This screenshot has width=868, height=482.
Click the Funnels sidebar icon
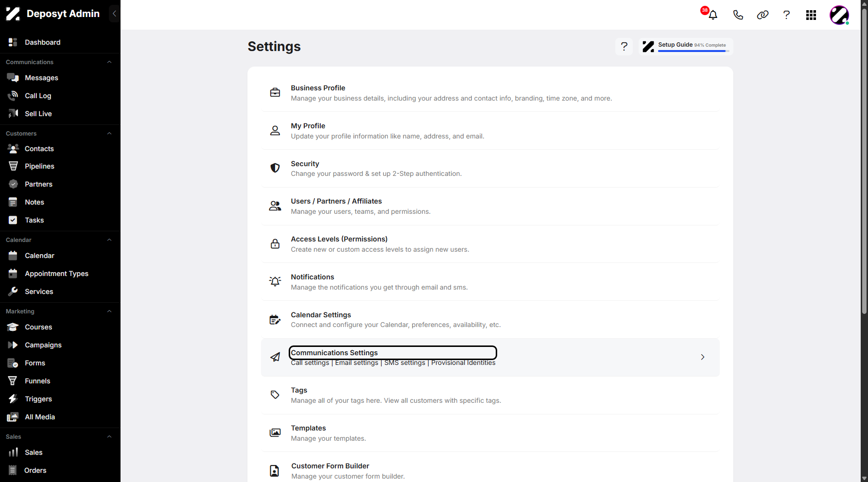pos(13,381)
